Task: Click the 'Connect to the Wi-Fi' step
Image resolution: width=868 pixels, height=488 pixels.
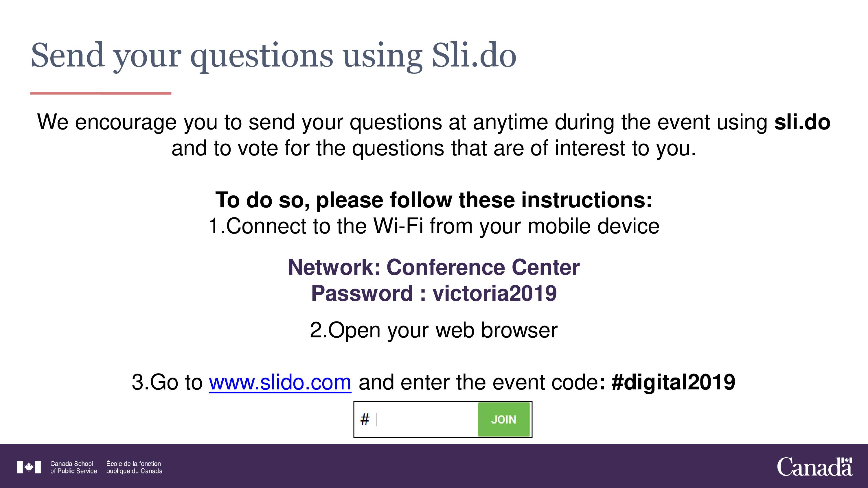Action: [x=434, y=226]
